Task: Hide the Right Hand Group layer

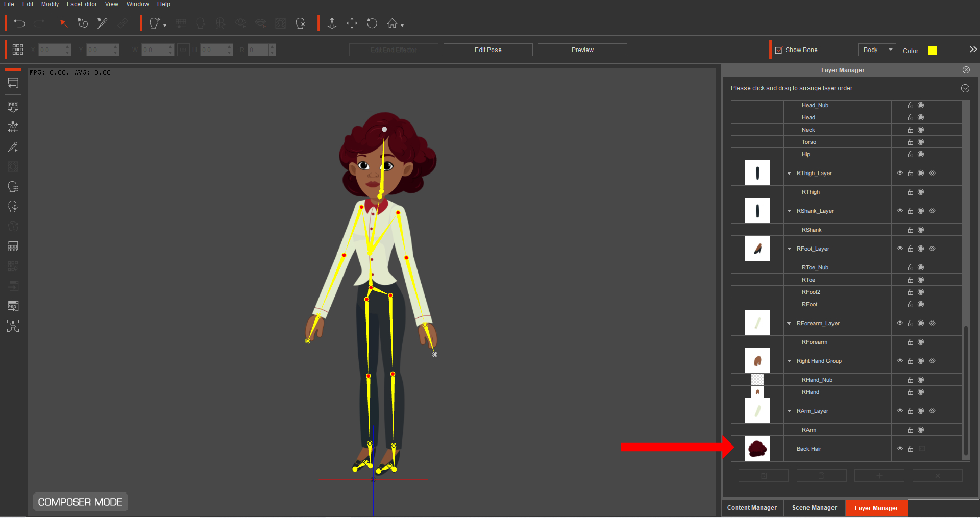Action: tap(900, 361)
